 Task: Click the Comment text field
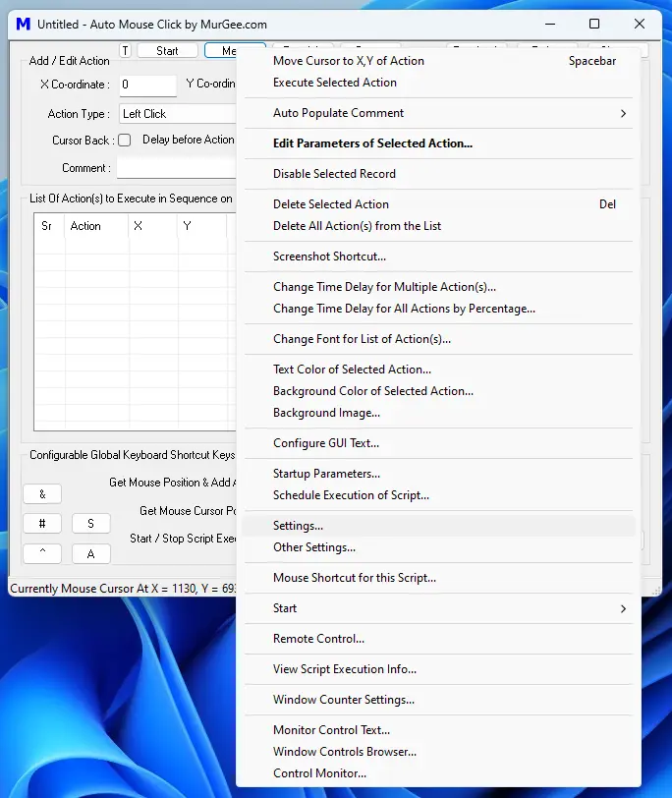(x=177, y=168)
